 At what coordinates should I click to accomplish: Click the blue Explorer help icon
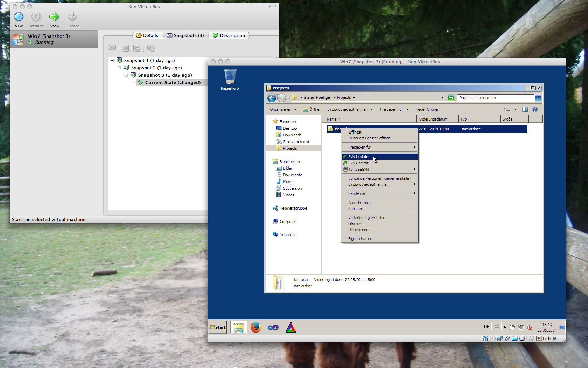point(535,109)
